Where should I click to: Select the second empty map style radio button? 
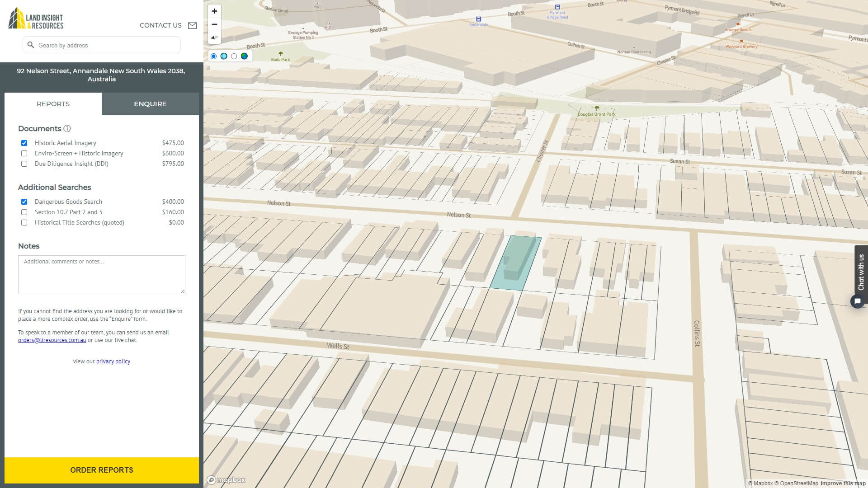234,56
